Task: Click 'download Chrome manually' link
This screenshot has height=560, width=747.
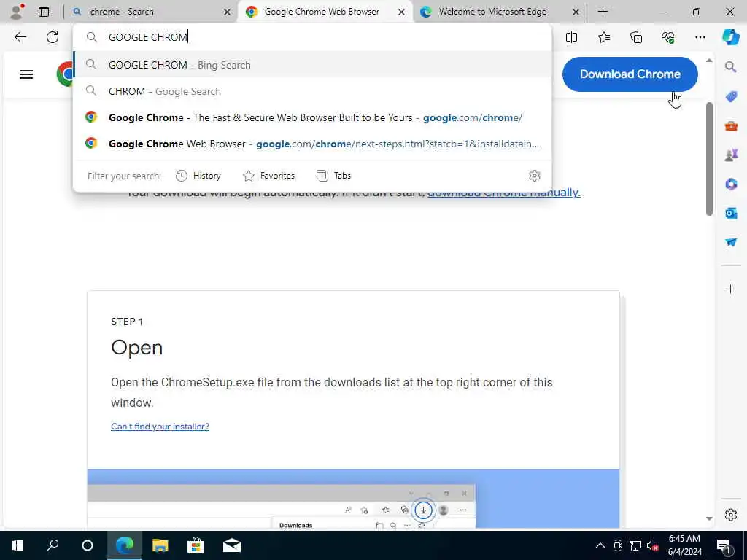Action: coord(503,192)
